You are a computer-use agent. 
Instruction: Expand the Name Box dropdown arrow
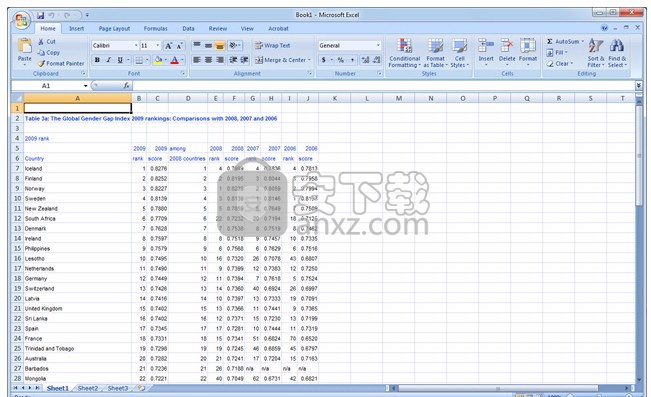(x=86, y=86)
